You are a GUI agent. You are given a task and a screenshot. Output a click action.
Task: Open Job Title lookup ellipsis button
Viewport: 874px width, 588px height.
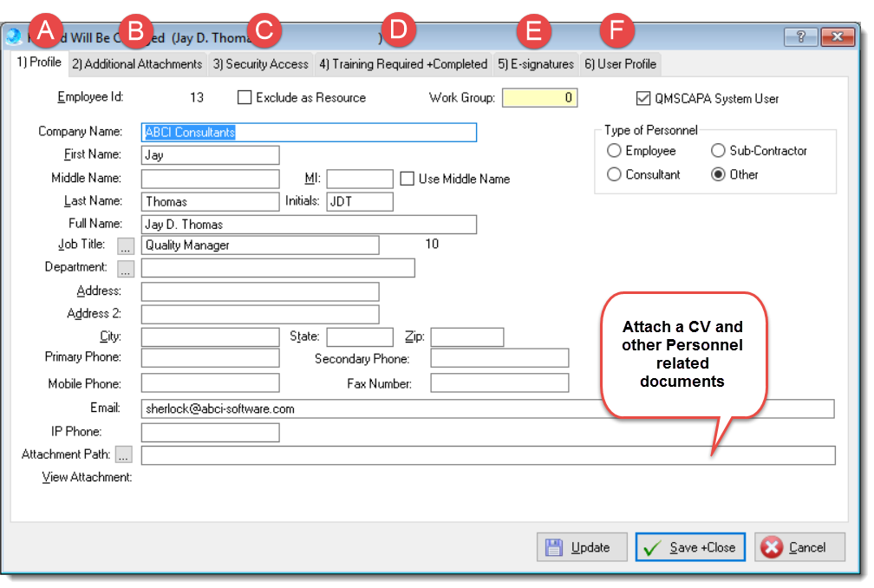tap(126, 245)
